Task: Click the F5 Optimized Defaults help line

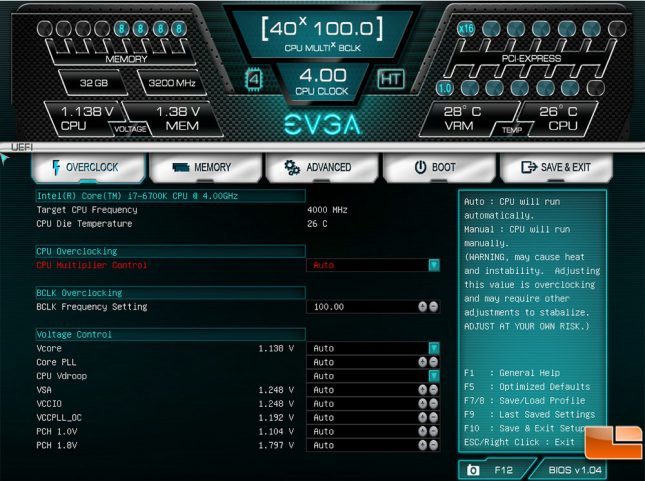Action: [x=527, y=387]
